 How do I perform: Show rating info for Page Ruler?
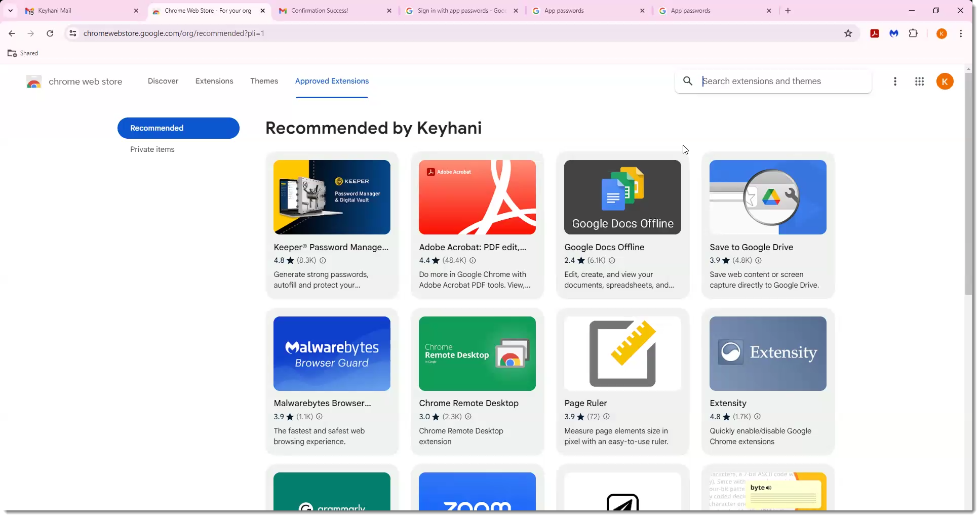click(606, 417)
